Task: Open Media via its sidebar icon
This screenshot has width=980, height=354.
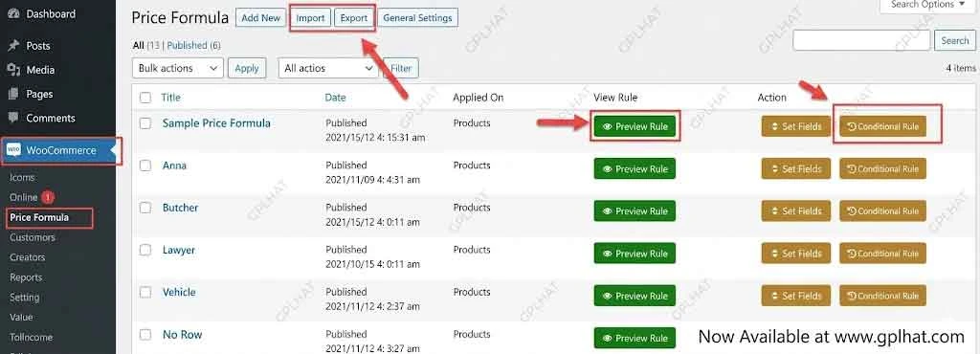Action: click(x=13, y=70)
